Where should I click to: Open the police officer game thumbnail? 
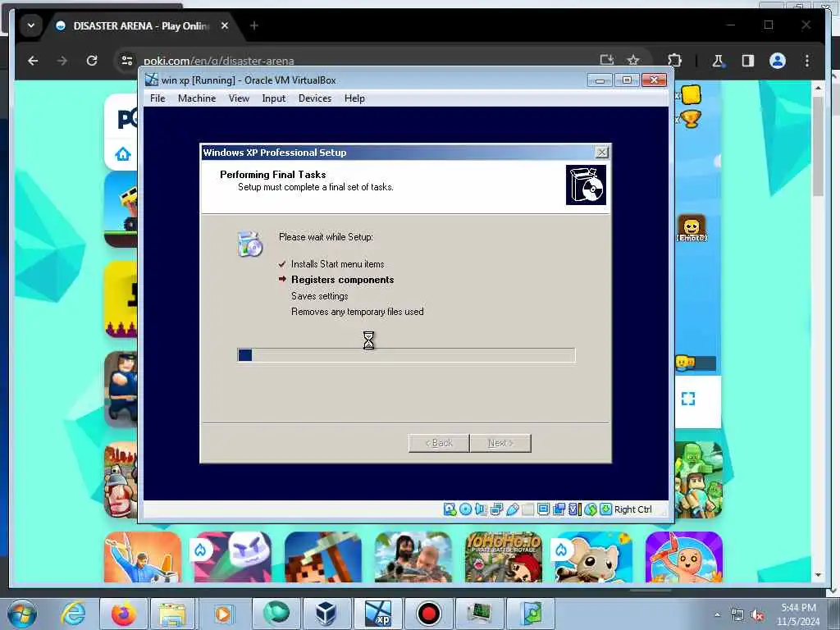[x=121, y=390]
